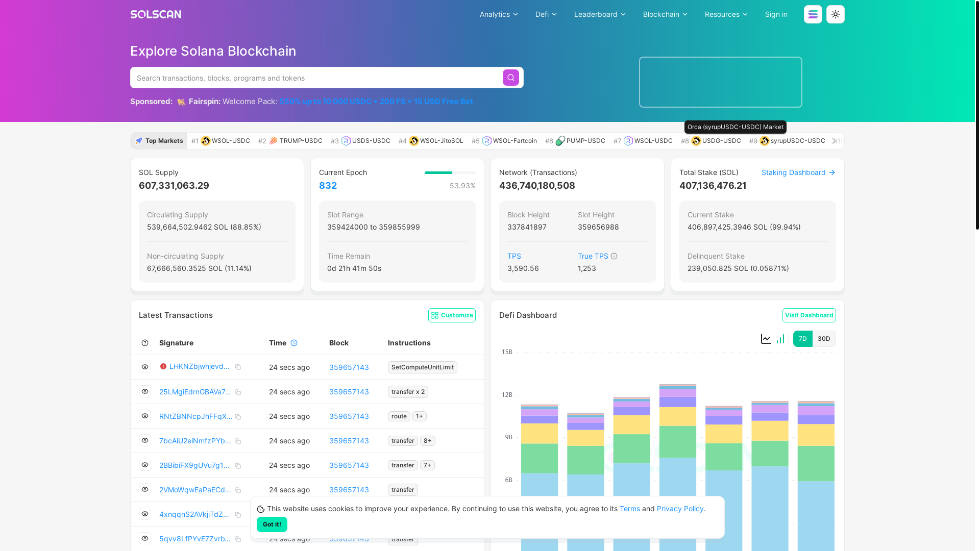
Task: Copy signature LHKNZbjwhjevd
Action: point(238,367)
